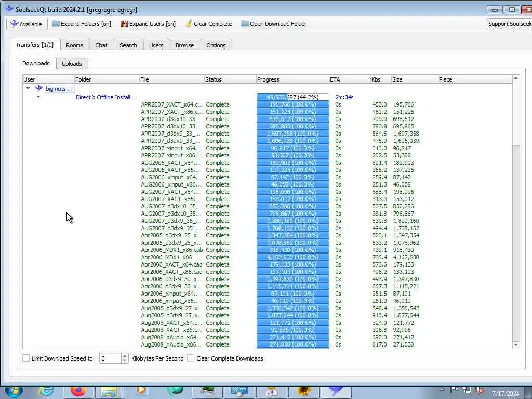Select the Downloads sub-tab
Image resolution: width=532 pixels, height=399 pixels.
tap(36, 63)
